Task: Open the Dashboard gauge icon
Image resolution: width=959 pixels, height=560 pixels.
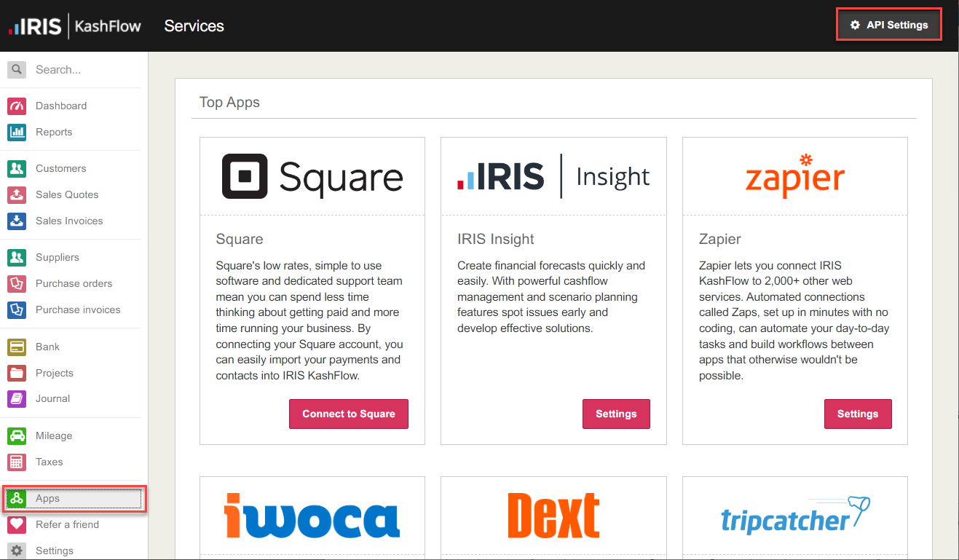Action: coord(17,106)
